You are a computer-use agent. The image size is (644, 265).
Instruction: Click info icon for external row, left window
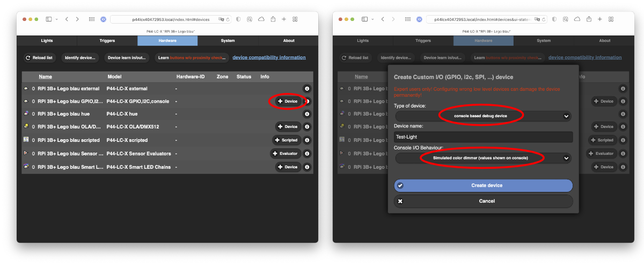pyautogui.click(x=307, y=89)
